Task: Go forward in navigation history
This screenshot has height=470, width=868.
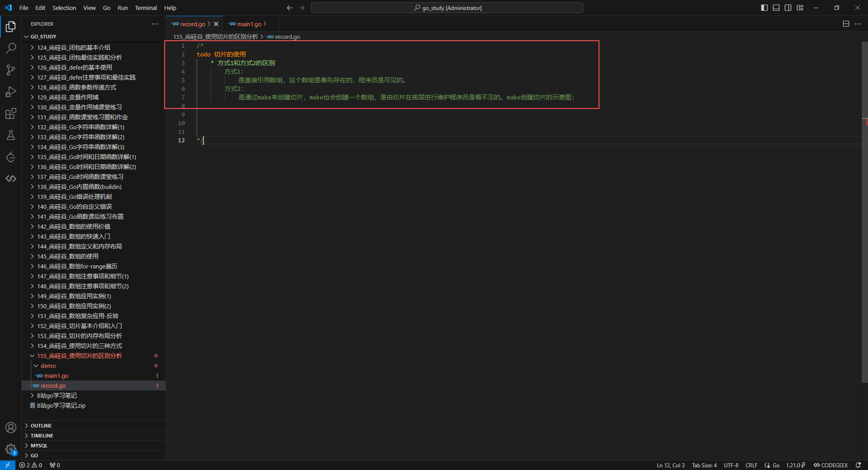Action: click(302, 8)
